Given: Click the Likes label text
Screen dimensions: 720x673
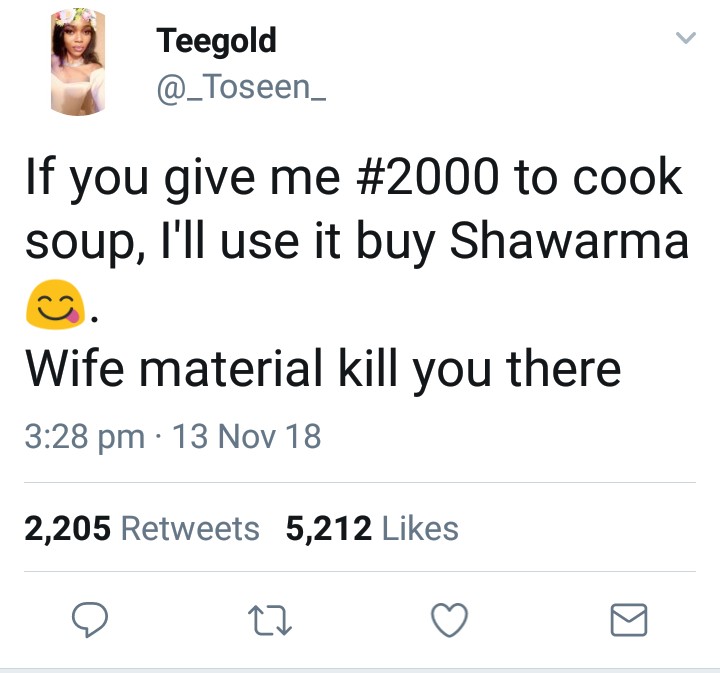Looking at the screenshot, I should [420, 528].
